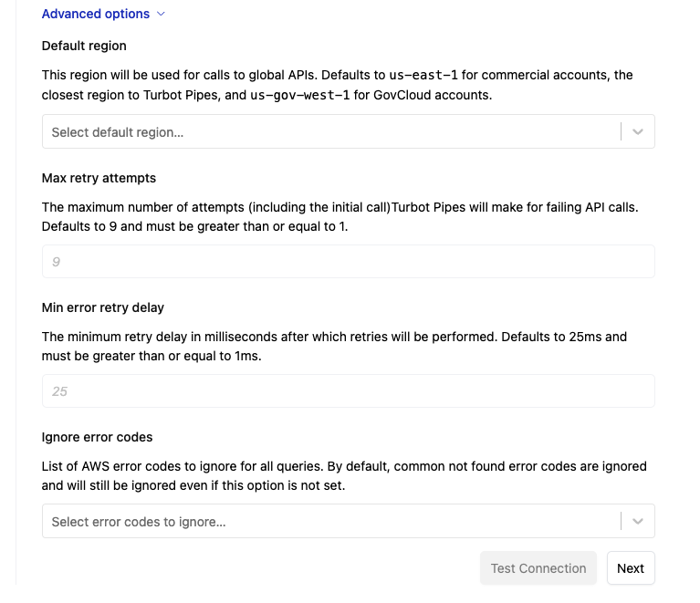Click the 'List of AWS error codes' description
The width and height of the screenshot is (700, 603).
[119, 466]
